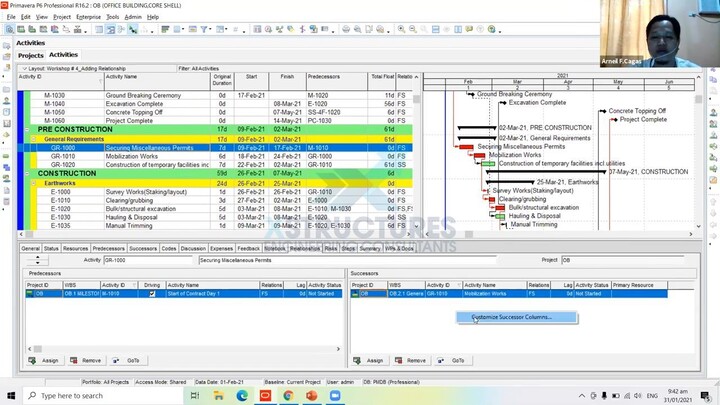Open the Enterprise menu
The width and height of the screenshot is (720, 405).
(x=89, y=17)
